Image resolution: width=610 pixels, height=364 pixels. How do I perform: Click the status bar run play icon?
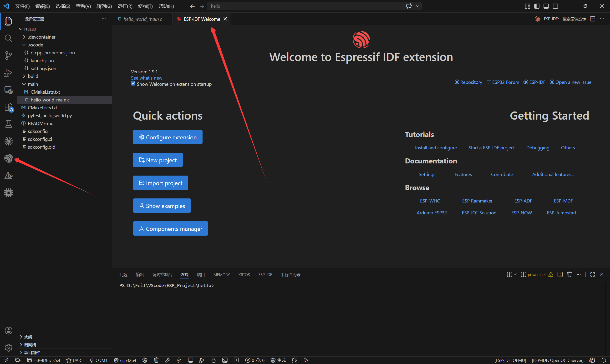[x=306, y=360]
